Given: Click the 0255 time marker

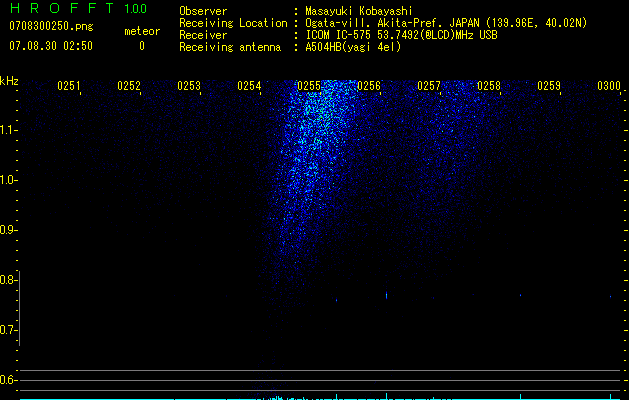Looking at the screenshot, I should point(309,86).
